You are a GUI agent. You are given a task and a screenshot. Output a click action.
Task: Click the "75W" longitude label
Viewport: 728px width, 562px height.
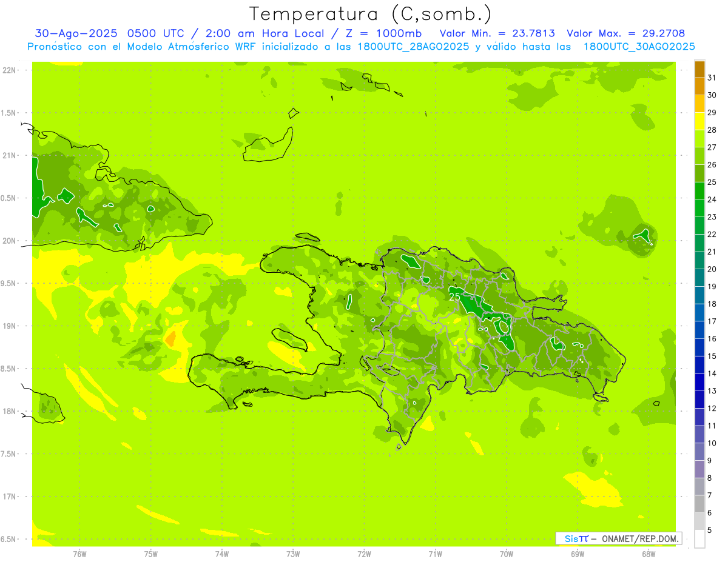point(151,554)
